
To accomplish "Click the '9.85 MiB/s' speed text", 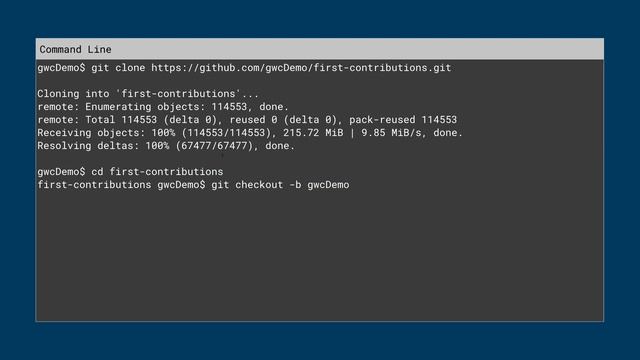I will pyautogui.click(x=391, y=133).
